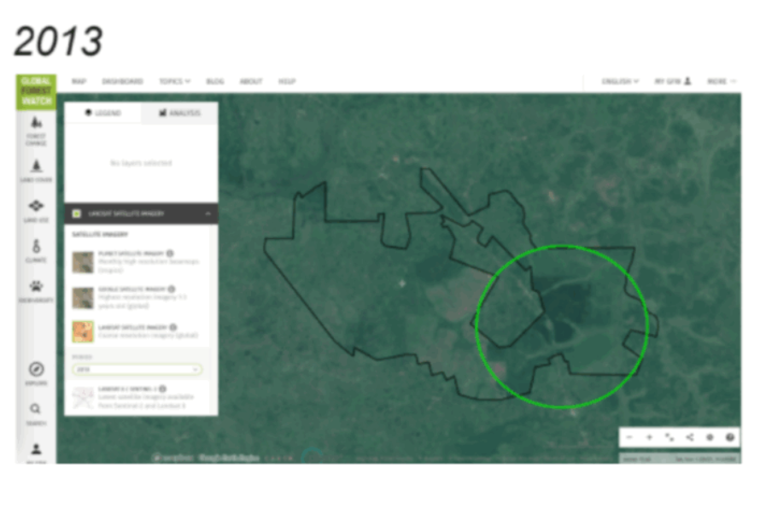The width and height of the screenshot is (766, 532).
Task: Select Google Satellite Imagery thumbnail
Action: pos(83,298)
